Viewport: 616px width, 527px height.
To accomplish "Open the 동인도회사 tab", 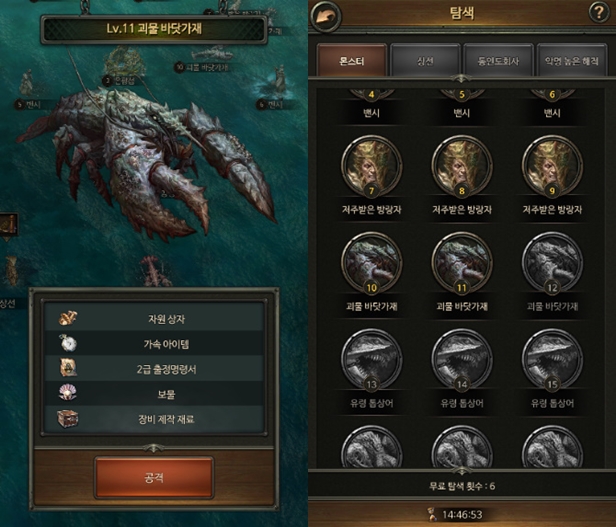I will click(498, 60).
